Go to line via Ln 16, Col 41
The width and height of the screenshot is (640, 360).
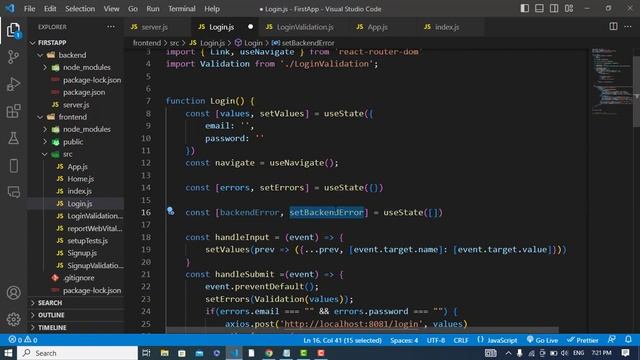(x=342, y=340)
